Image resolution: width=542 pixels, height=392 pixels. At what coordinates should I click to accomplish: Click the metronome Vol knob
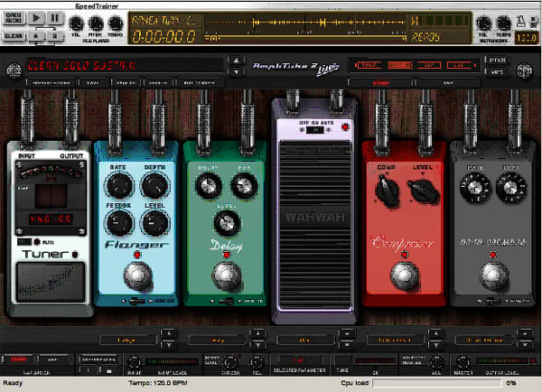tap(483, 23)
